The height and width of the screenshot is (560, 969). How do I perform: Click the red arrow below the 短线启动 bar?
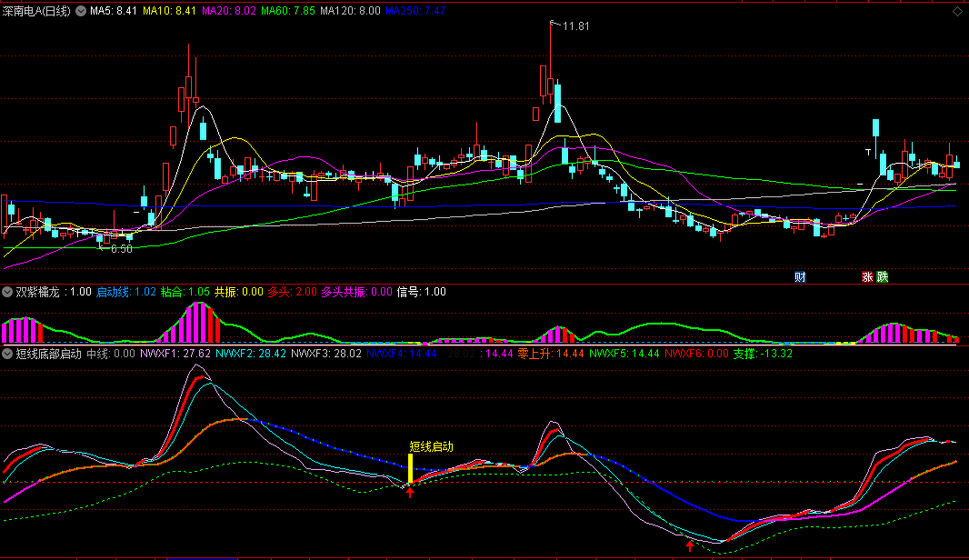pos(410,493)
